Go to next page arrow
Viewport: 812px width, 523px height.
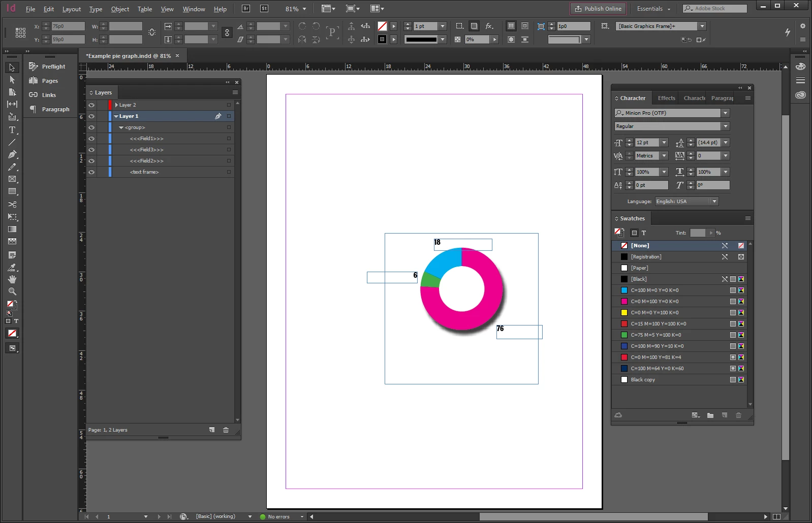coord(159,517)
